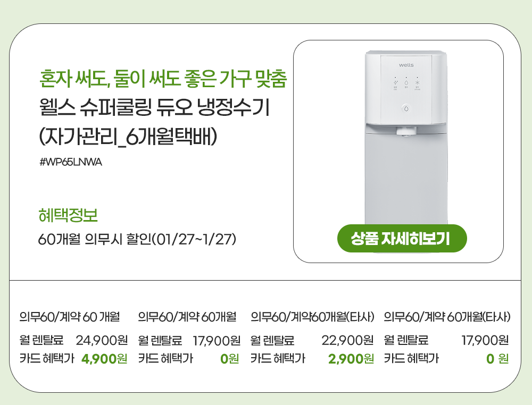Click the 24,900원 monthly rental fee
The image size is (532, 405).
tap(102, 340)
